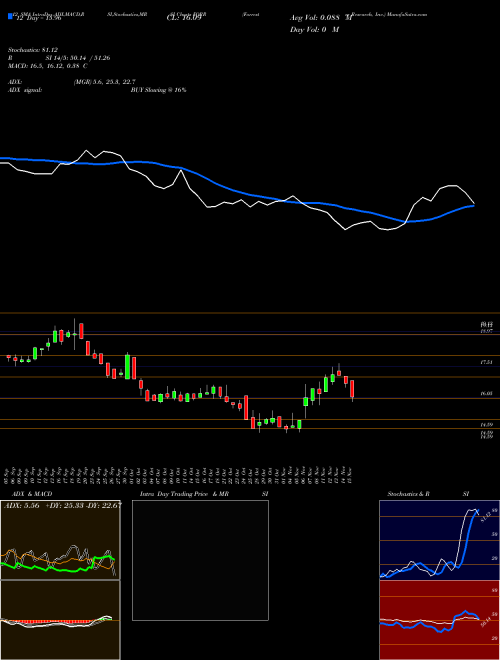Click the ADX indicator chart thumbnail
This screenshot has height=660, width=500.
coord(60,540)
